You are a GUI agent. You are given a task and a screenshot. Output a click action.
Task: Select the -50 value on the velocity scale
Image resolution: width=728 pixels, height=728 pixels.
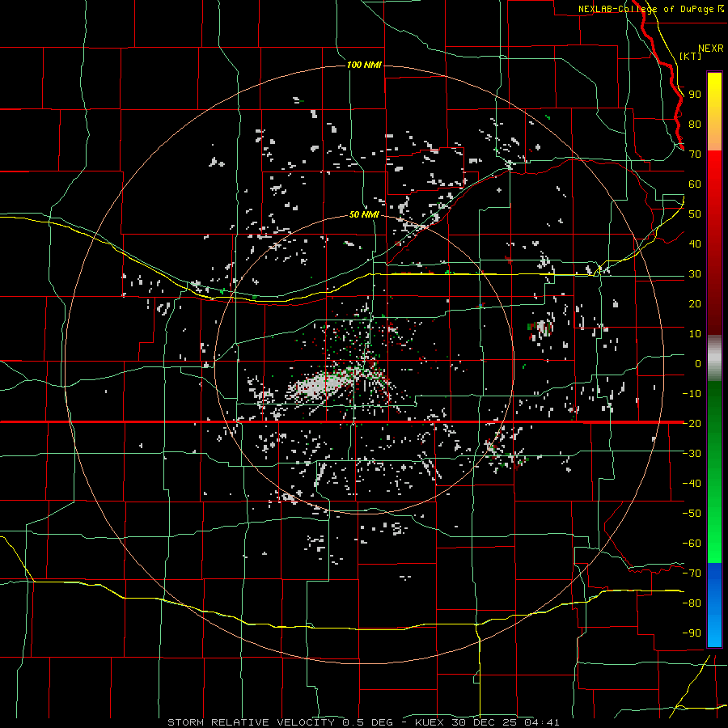click(692, 514)
